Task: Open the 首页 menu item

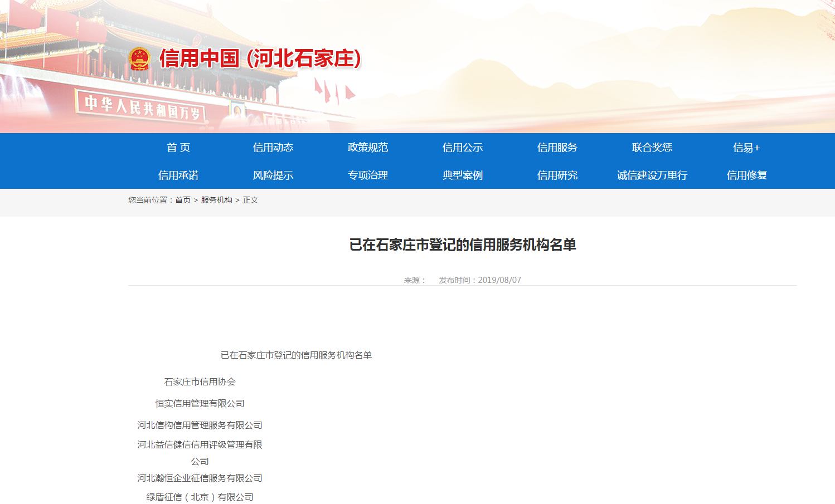Action: [178, 147]
